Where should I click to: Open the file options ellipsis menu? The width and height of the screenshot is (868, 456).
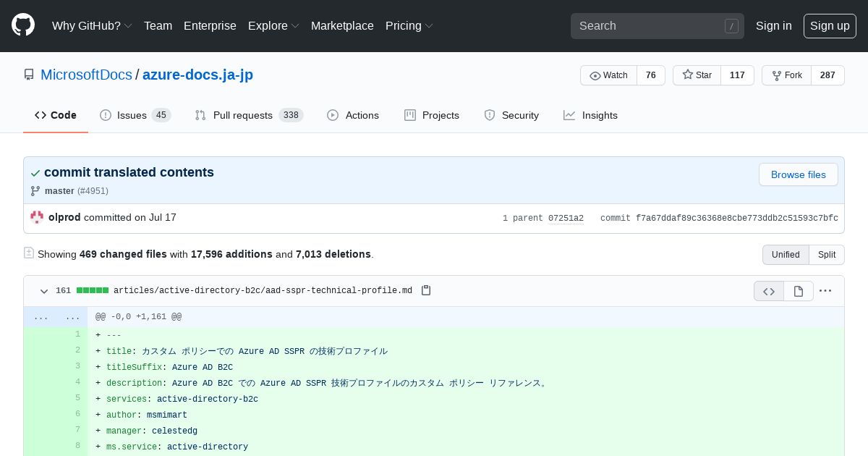pos(825,291)
